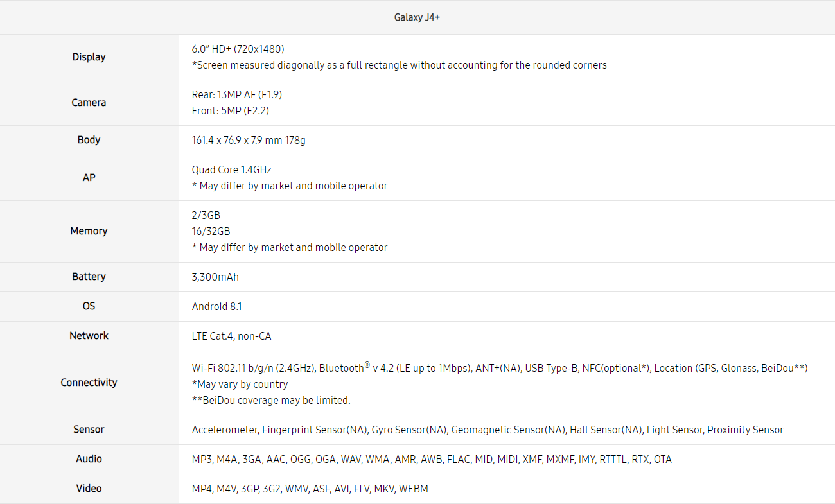The width and height of the screenshot is (835, 504).
Task: Click the Display row label
Action: pyautogui.click(x=89, y=57)
